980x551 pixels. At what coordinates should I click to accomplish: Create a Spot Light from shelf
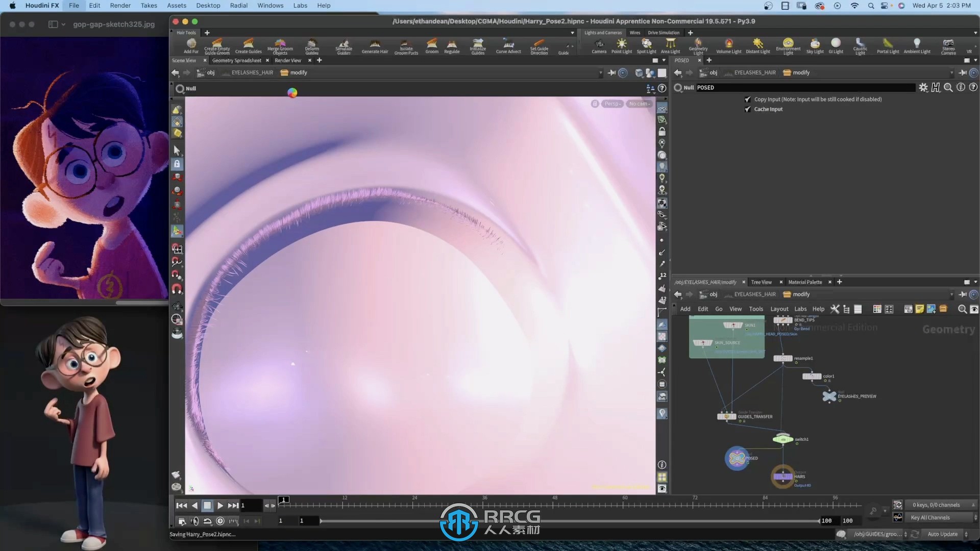click(646, 45)
